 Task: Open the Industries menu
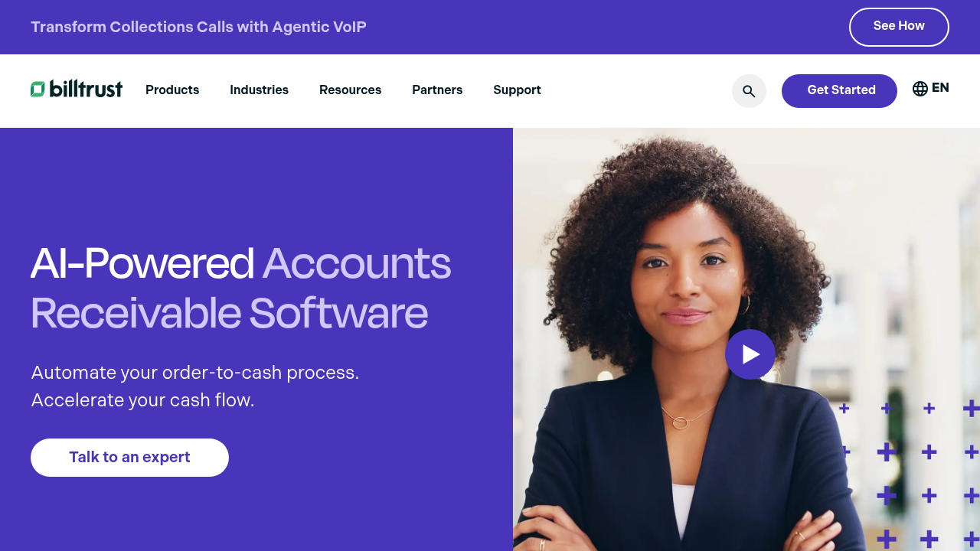[259, 90]
